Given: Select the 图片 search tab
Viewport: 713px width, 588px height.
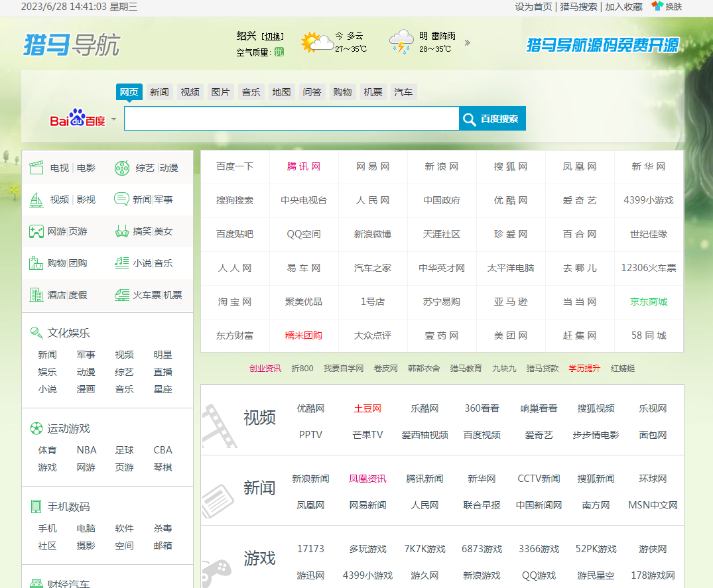Looking at the screenshot, I should [x=221, y=91].
